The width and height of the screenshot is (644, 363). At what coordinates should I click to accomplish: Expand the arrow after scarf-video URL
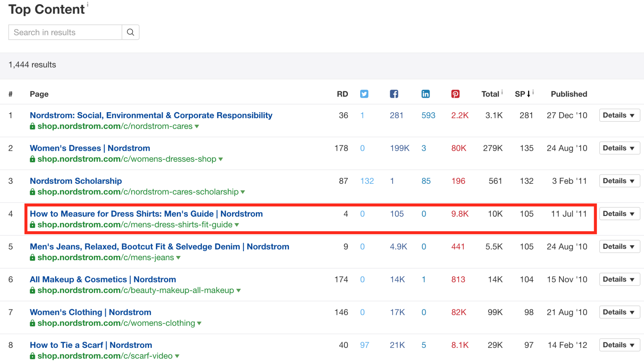(x=177, y=356)
